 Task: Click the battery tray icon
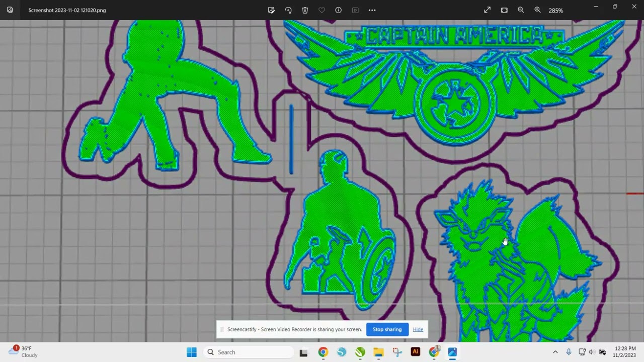tap(602, 352)
